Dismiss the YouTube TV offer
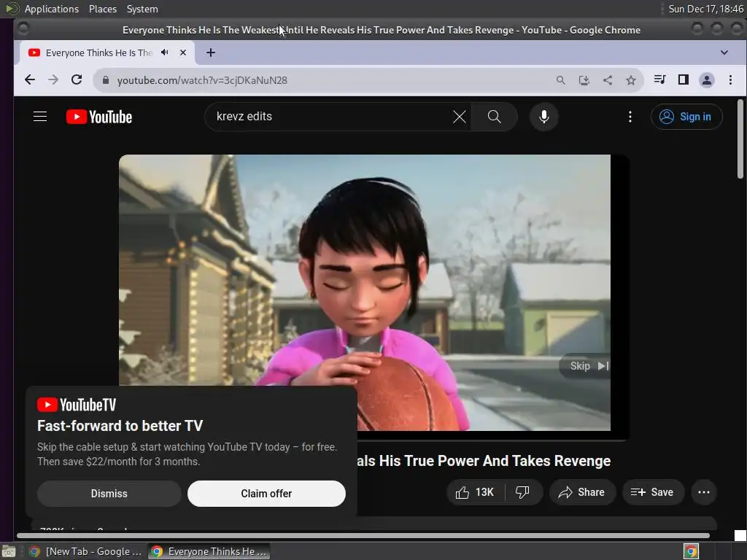 (x=109, y=494)
